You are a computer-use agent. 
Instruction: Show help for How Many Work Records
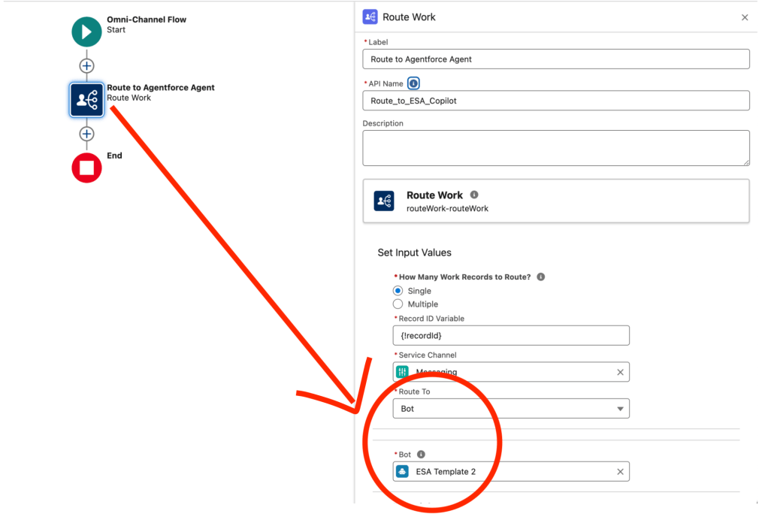[x=541, y=277]
